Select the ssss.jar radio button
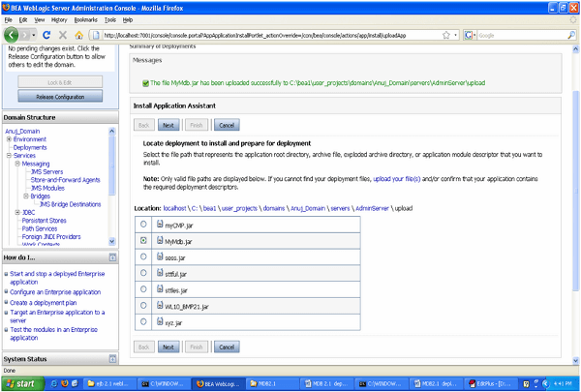Screen dimensions: 581x392 [143, 256]
